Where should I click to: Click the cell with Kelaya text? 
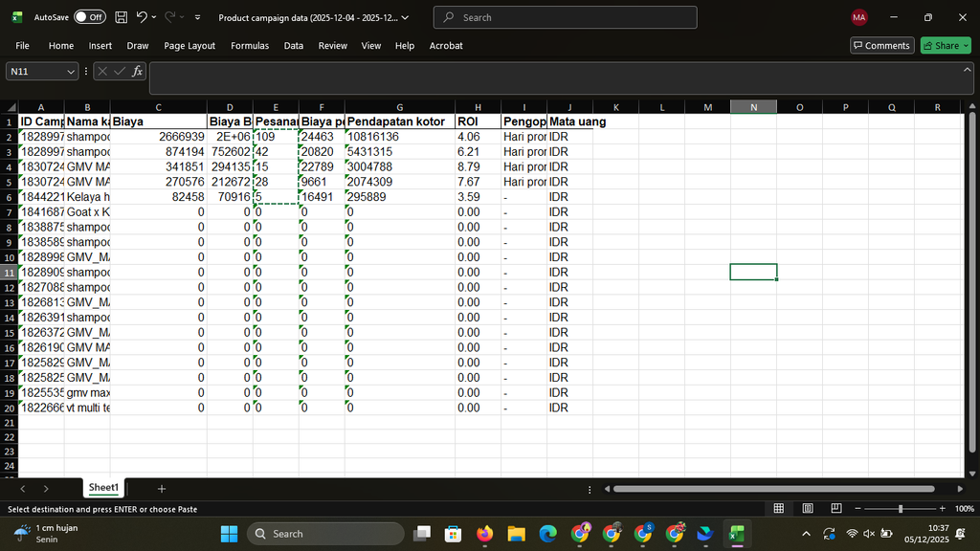[87, 197]
